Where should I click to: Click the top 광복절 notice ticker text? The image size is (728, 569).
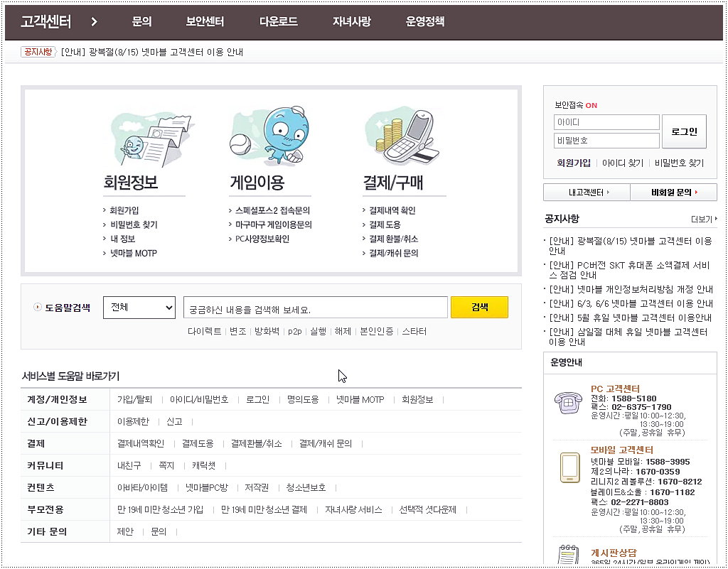tap(152, 52)
